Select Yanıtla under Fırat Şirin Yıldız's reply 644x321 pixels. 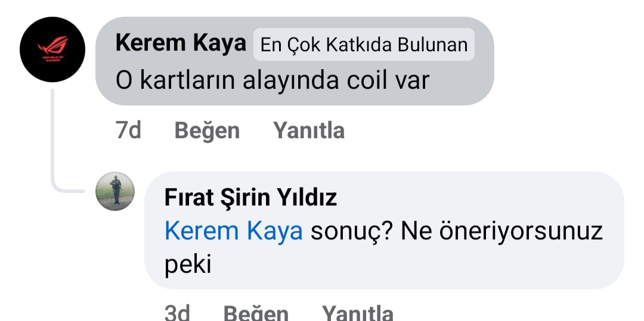[357, 313]
